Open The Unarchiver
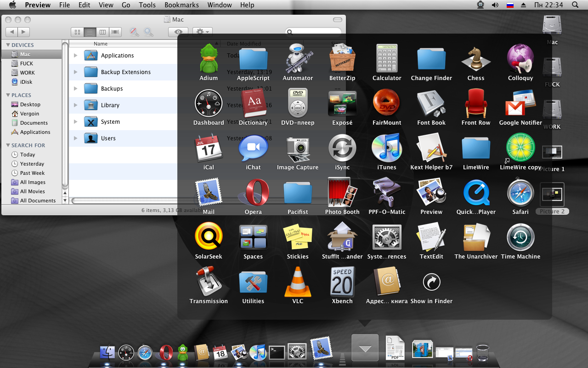The image size is (588, 368). point(476,237)
